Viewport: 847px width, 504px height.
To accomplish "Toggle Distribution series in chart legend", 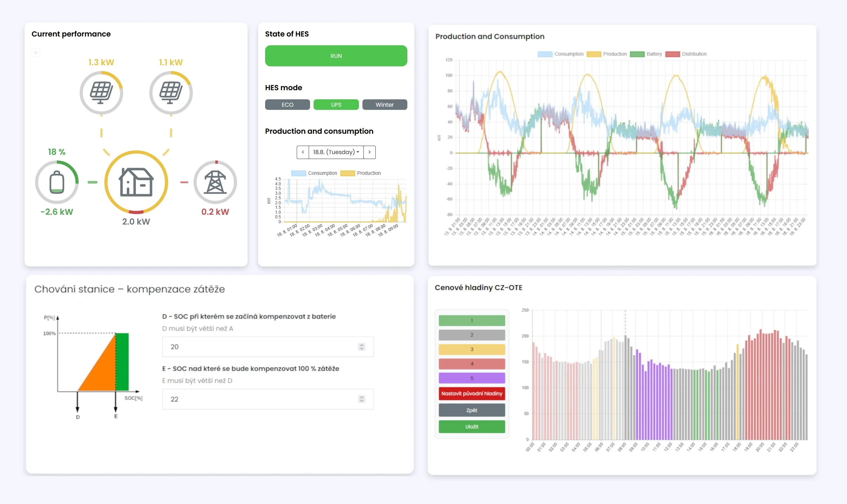I will click(x=686, y=54).
